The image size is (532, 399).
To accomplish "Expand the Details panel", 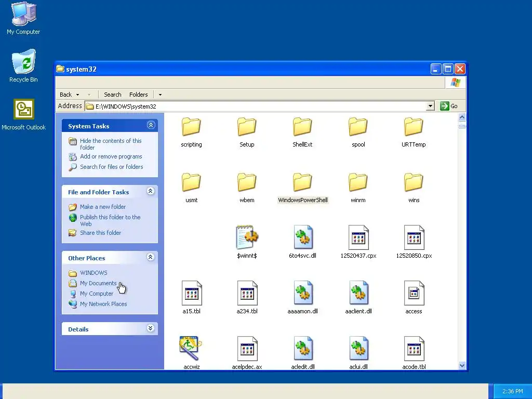I will (151, 328).
